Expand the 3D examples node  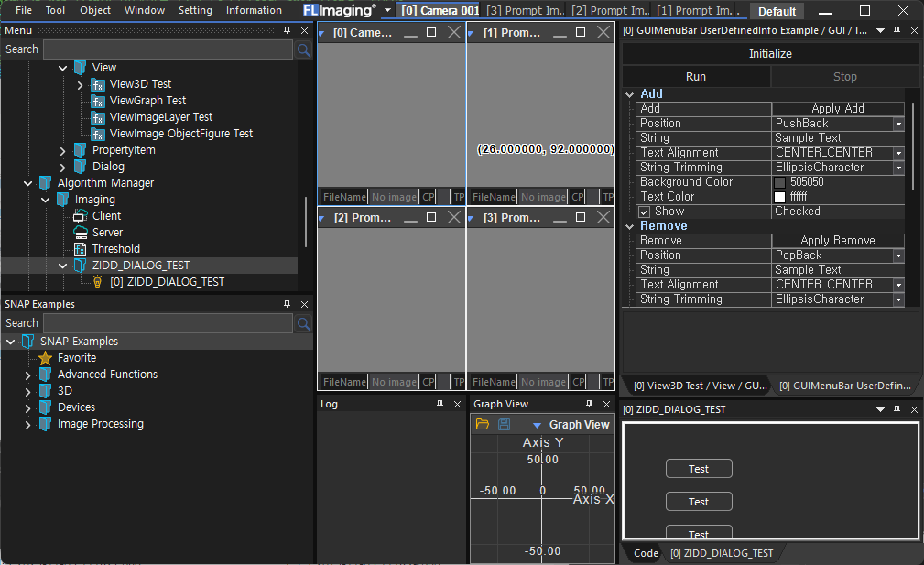[27, 391]
